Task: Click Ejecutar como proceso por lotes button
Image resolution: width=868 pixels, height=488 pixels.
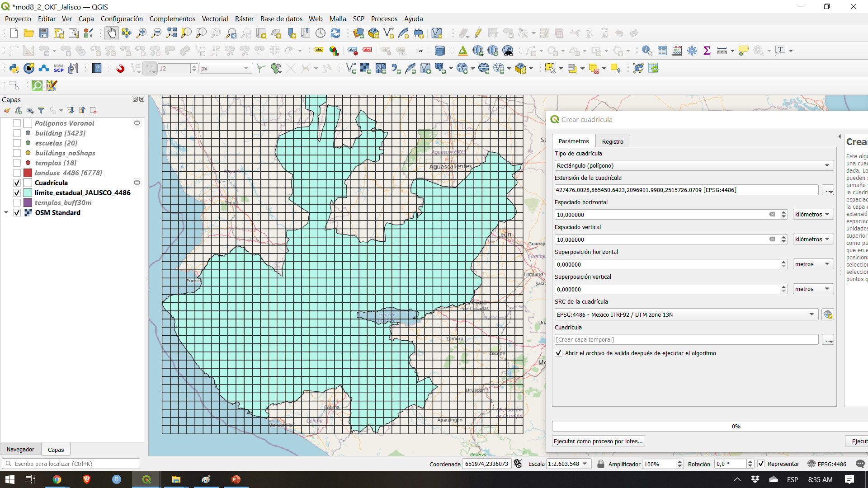Action: (598, 441)
